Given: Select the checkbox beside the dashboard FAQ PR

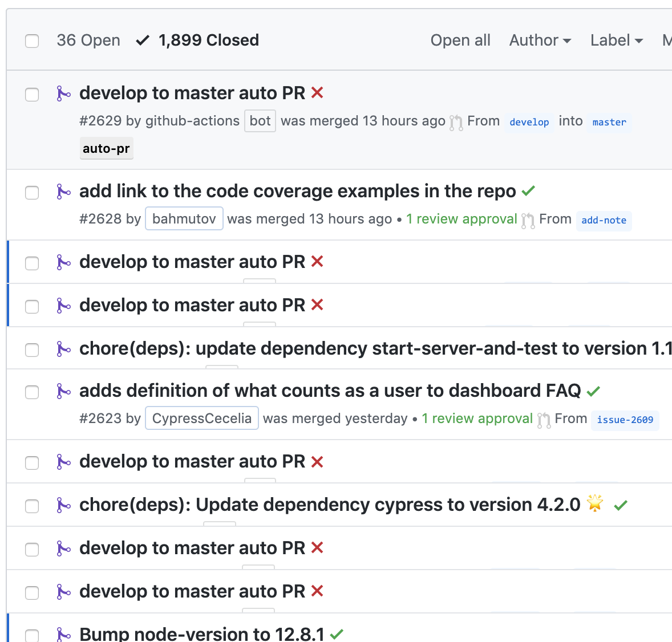Looking at the screenshot, I should tap(32, 392).
